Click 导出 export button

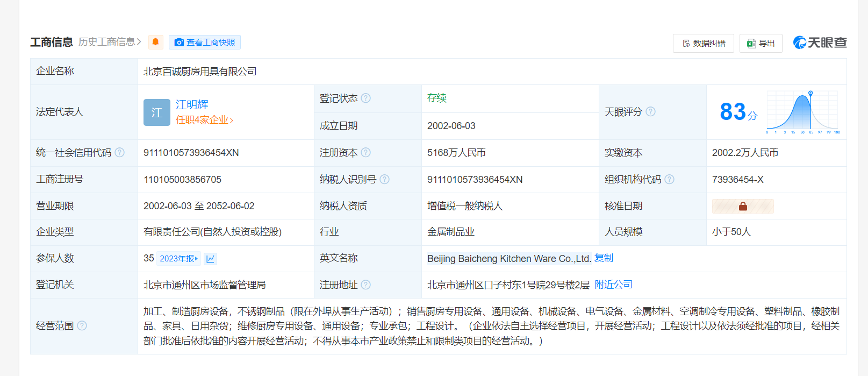pyautogui.click(x=761, y=43)
